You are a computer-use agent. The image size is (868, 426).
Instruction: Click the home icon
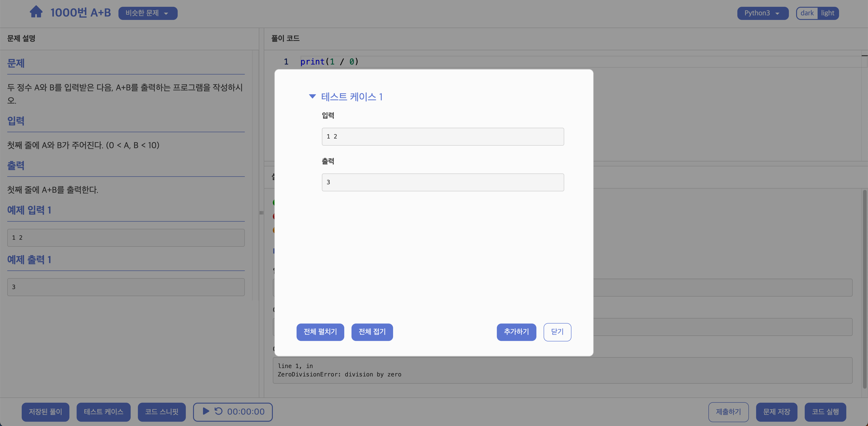36,12
